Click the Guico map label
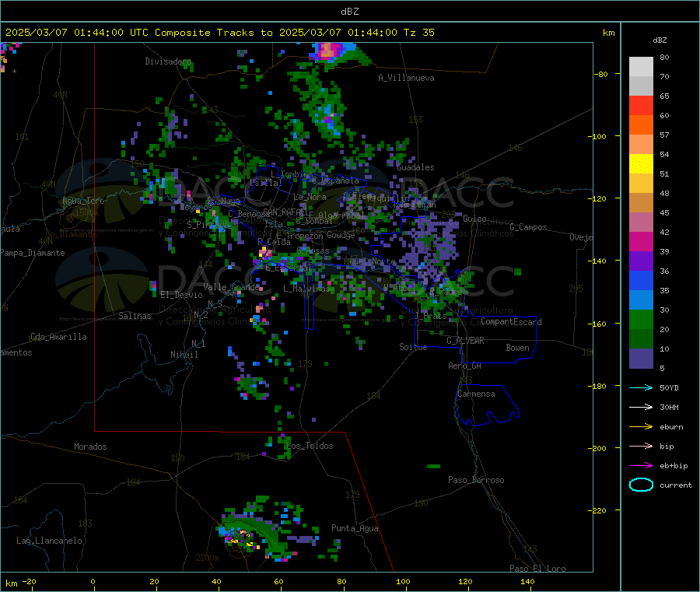 pyautogui.click(x=474, y=219)
